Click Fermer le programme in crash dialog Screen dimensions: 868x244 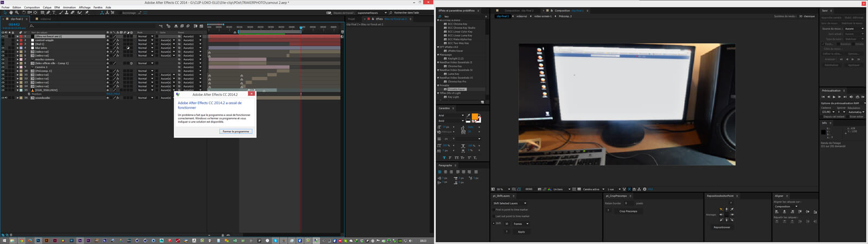pos(236,131)
